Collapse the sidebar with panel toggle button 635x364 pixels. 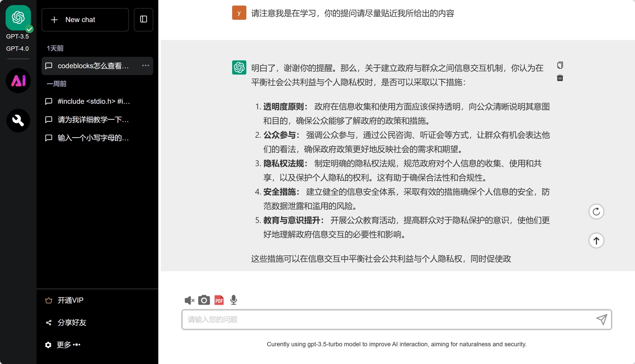click(x=143, y=20)
